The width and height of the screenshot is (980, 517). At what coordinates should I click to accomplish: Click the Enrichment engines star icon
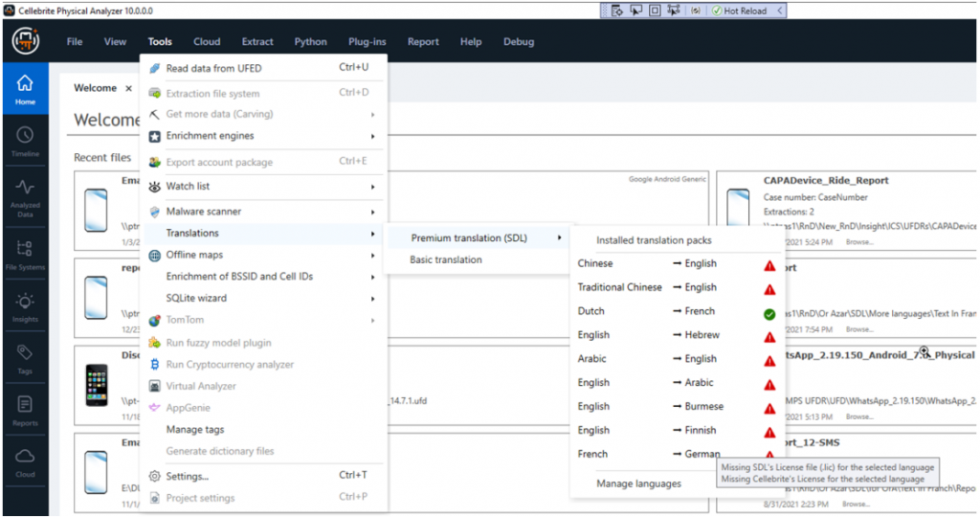154,136
